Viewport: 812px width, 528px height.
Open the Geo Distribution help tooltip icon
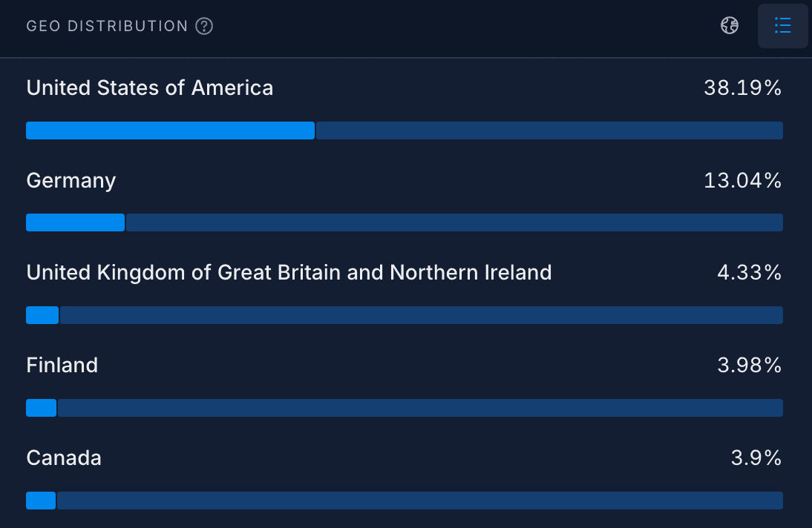204,26
